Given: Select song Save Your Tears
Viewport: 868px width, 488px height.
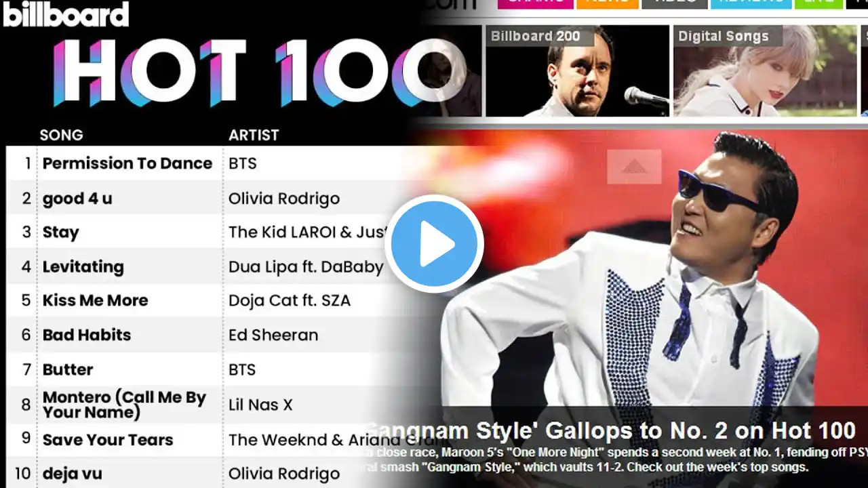Looking at the screenshot, I should tap(108, 440).
